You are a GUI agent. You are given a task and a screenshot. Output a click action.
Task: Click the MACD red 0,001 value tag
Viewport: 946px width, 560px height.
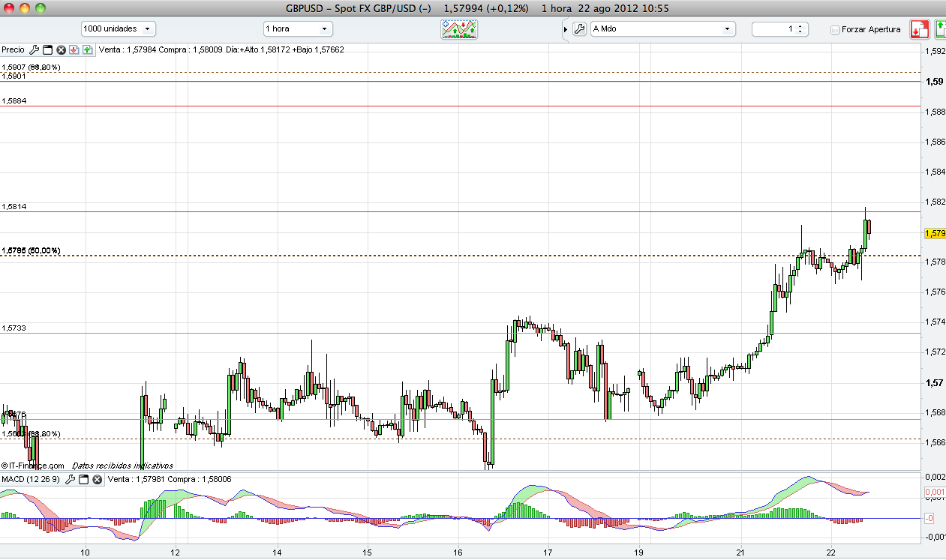[935, 493]
